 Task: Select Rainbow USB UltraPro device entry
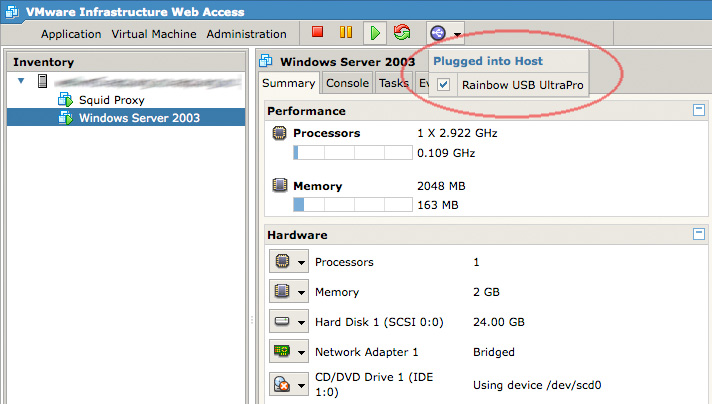(523, 85)
